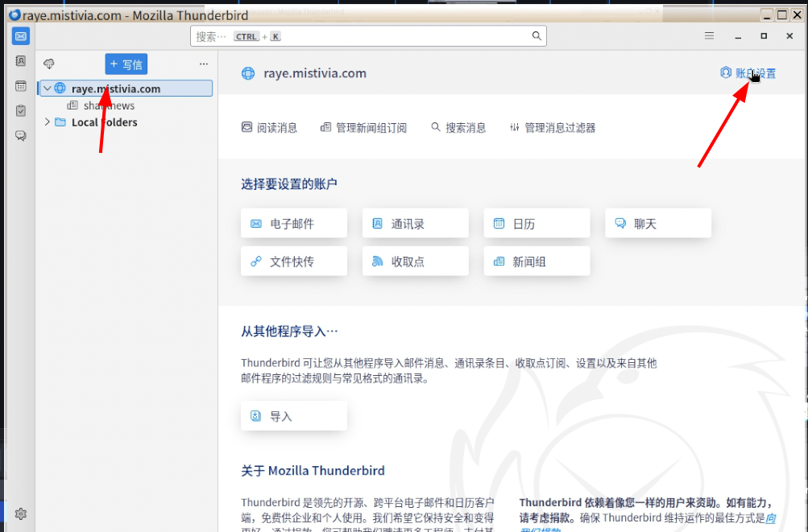The image size is (808, 532).
Task: Set up 通讯录 address book
Action: pyautogui.click(x=416, y=224)
